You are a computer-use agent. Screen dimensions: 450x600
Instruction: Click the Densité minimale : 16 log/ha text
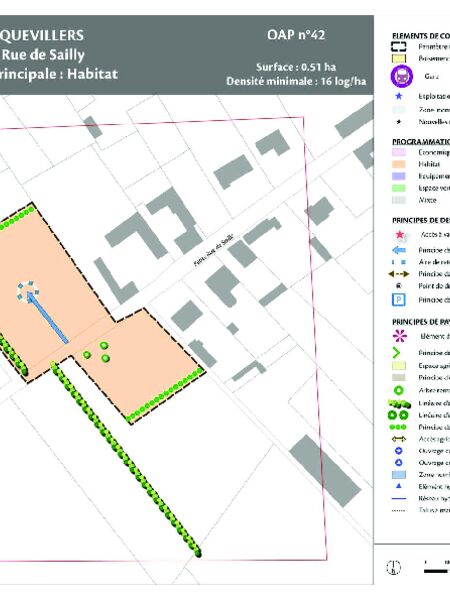[x=296, y=82]
